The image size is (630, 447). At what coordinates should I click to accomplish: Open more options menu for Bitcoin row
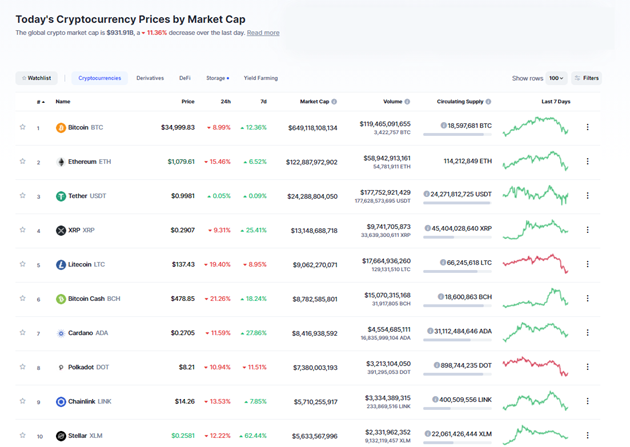587,127
